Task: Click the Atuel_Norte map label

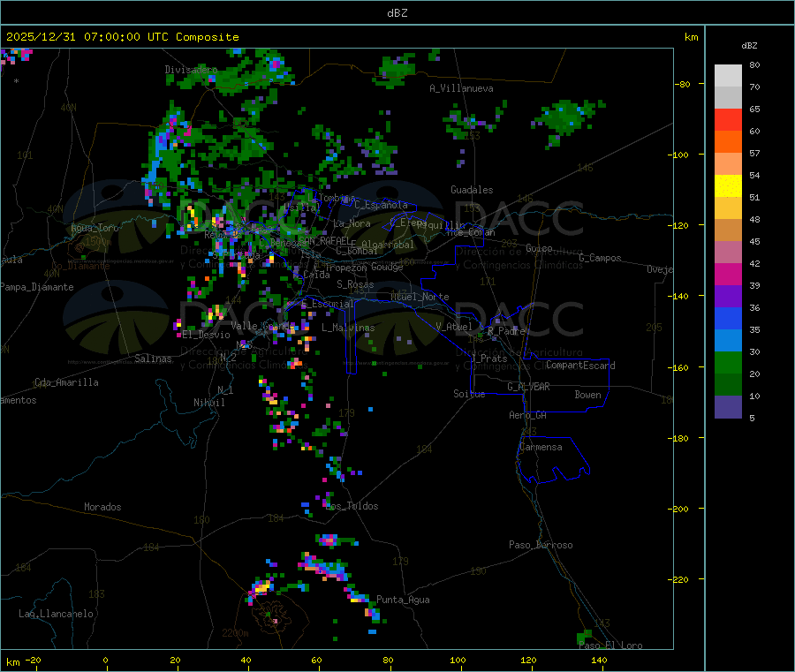Action: click(x=420, y=297)
